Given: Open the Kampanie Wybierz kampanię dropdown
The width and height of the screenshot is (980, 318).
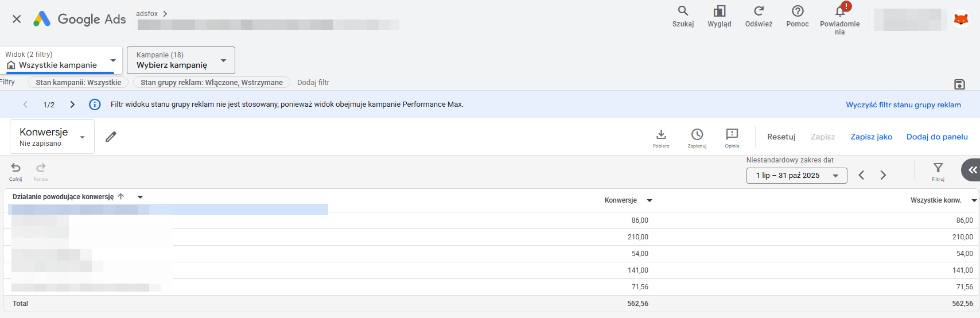Looking at the screenshot, I should pyautogui.click(x=181, y=60).
